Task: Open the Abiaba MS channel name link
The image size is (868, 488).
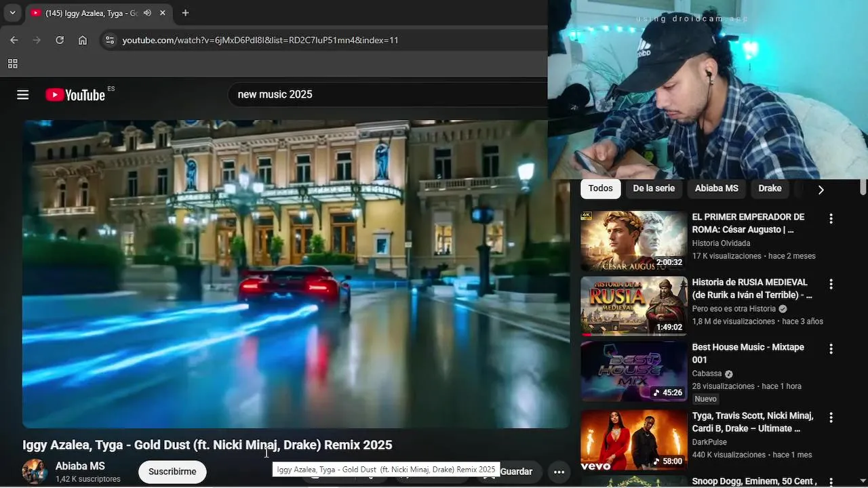Action: coord(80,466)
